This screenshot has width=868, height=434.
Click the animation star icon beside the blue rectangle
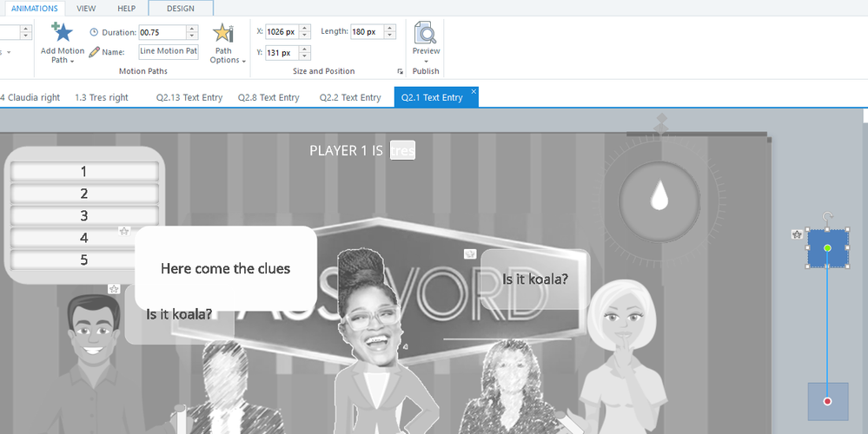point(797,234)
